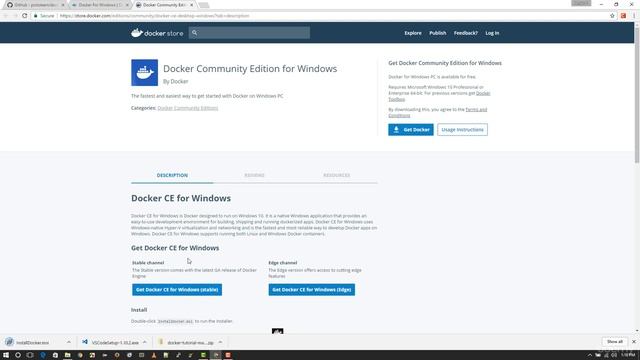Close the Docker For Windows browser tab
The height and width of the screenshot is (360, 640).
(x=127, y=5)
